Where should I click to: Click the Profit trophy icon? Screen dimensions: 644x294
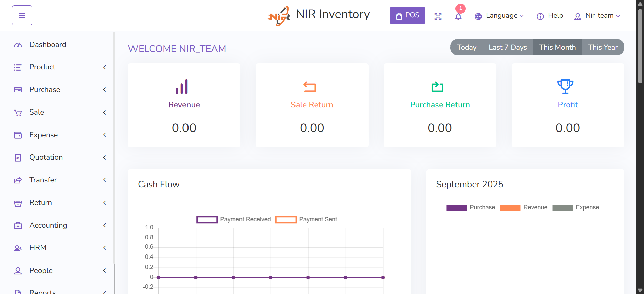point(565,87)
